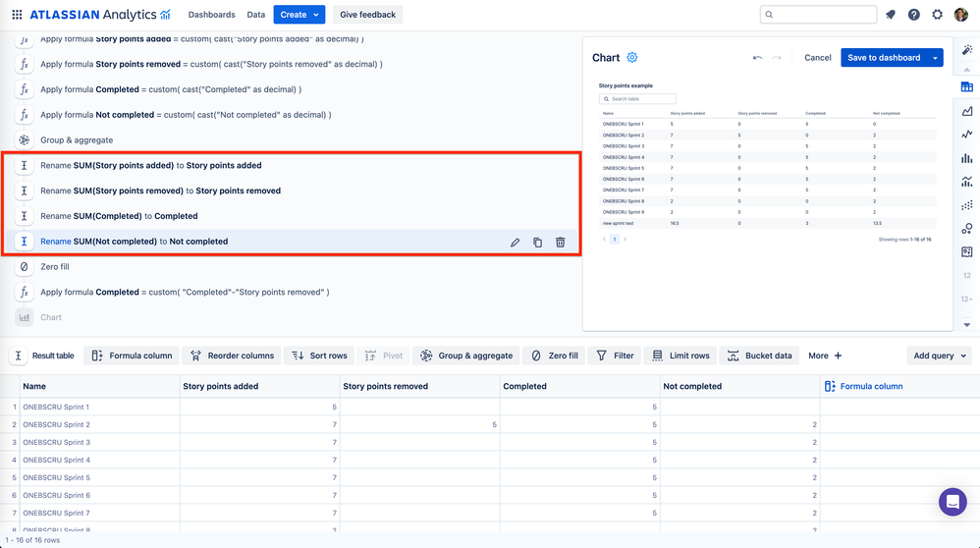Select the bar chart type in the right sidebar

point(967,158)
